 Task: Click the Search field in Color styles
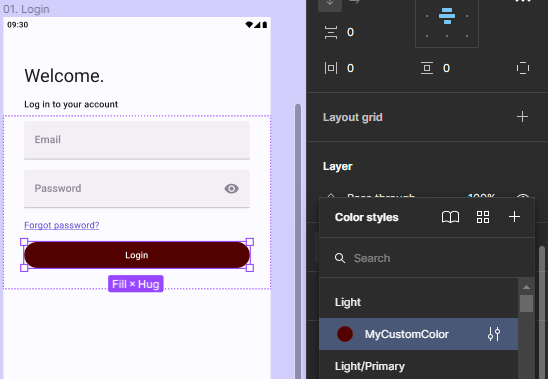coord(427,258)
